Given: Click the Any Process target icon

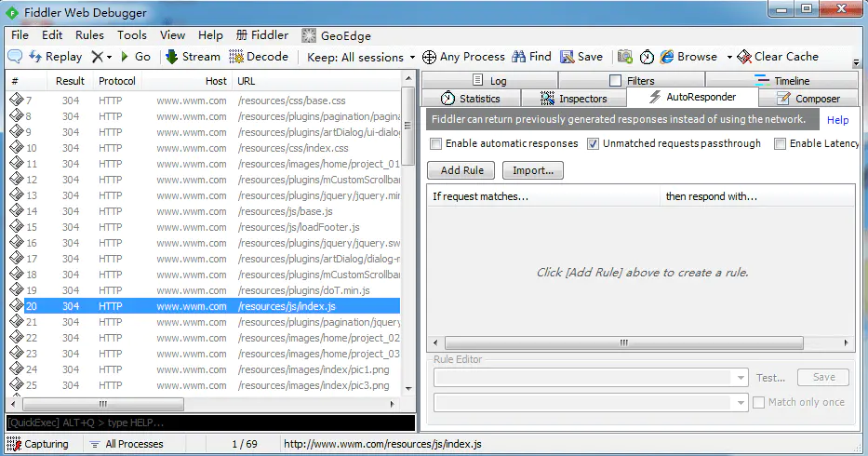Looking at the screenshot, I should (x=429, y=57).
